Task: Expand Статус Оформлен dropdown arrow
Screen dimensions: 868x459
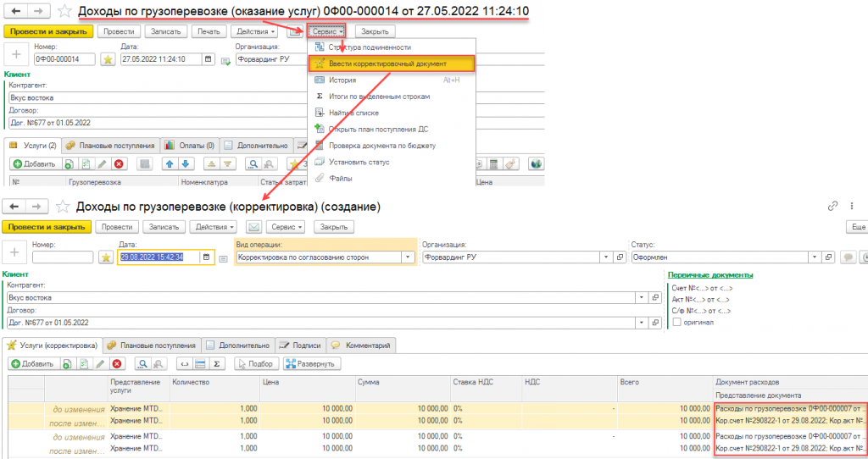Action: coord(815,257)
